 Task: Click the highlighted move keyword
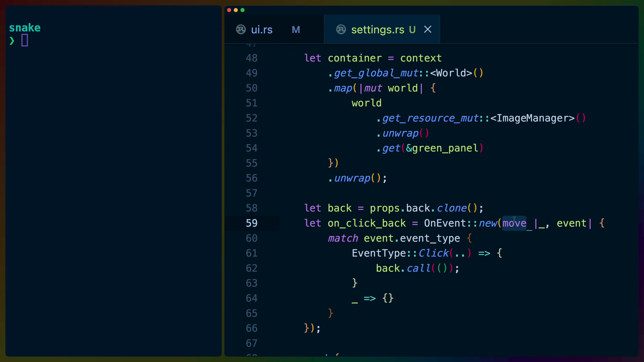coord(514,223)
